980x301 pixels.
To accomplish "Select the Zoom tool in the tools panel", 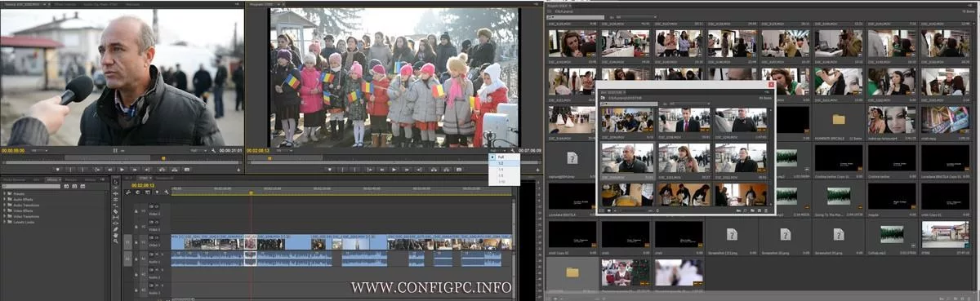I will [115, 241].
